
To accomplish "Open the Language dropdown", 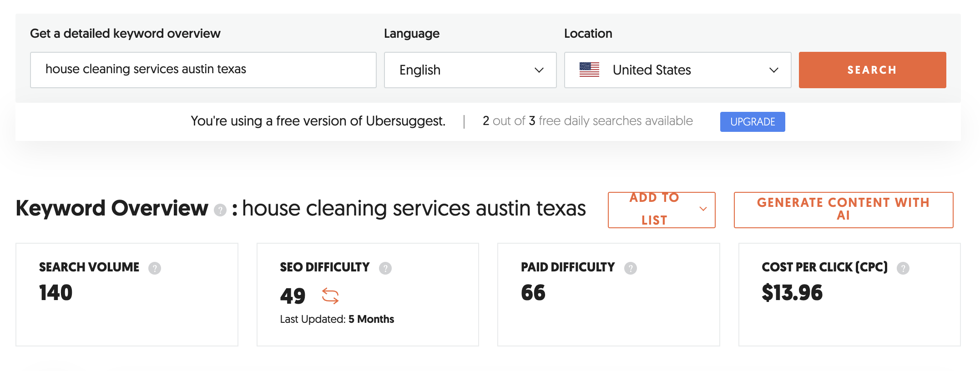I will 470,70.
